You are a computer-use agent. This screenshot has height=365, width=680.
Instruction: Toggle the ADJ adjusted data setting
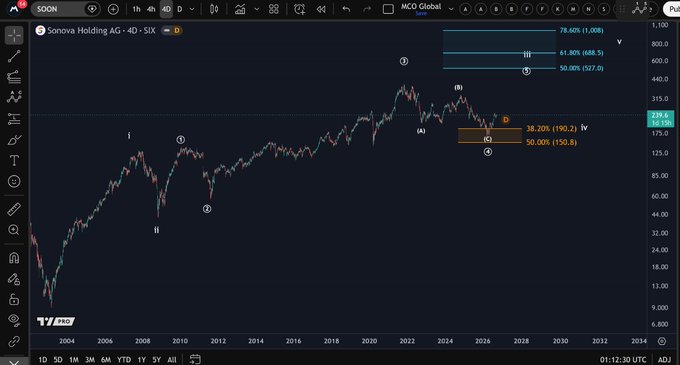664,359
